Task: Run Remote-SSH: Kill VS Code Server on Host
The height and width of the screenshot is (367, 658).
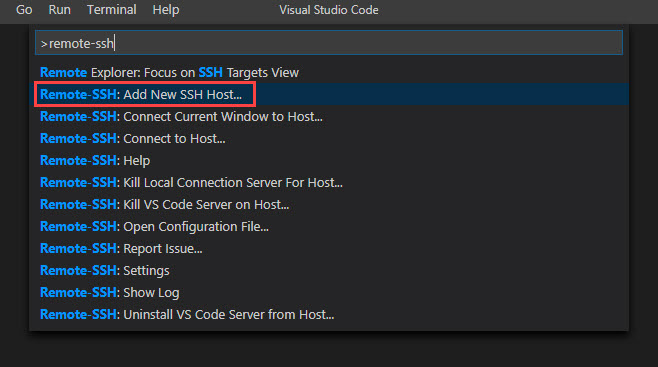Action: [329, 205]
